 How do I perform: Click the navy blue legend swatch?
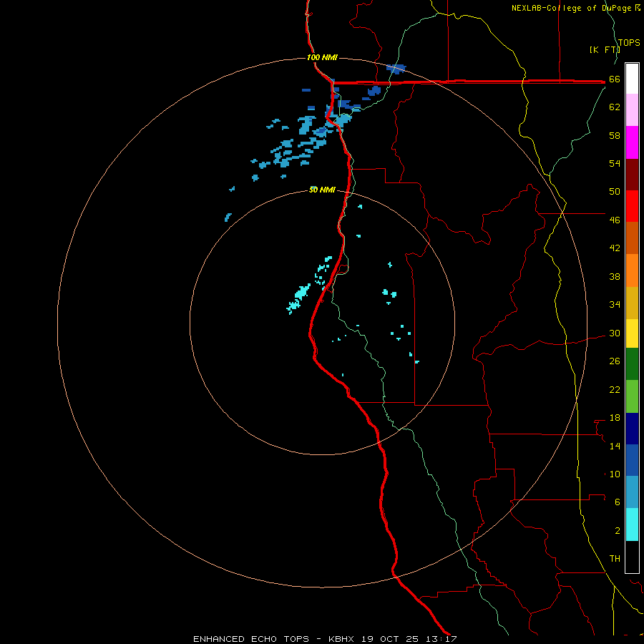[632, 429]
